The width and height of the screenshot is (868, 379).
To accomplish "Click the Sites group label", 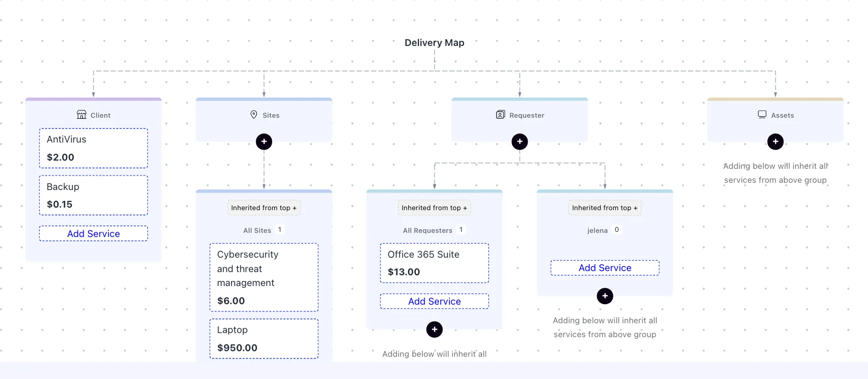I will tap(271, 115).
